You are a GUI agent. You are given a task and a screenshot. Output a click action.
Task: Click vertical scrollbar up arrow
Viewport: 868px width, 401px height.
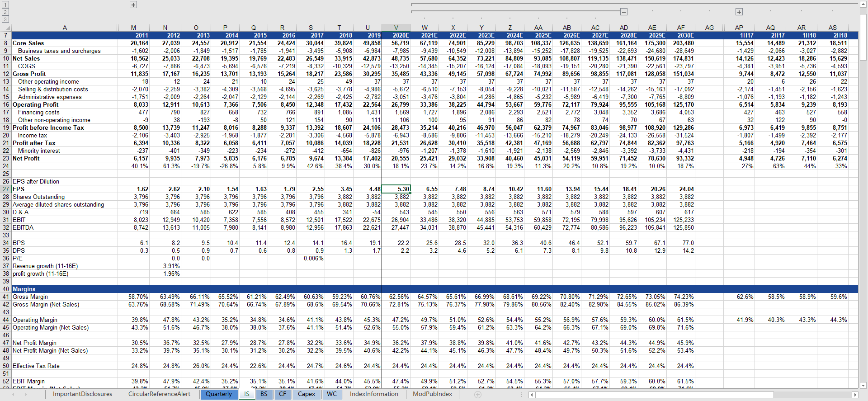[x=863, y=5]
